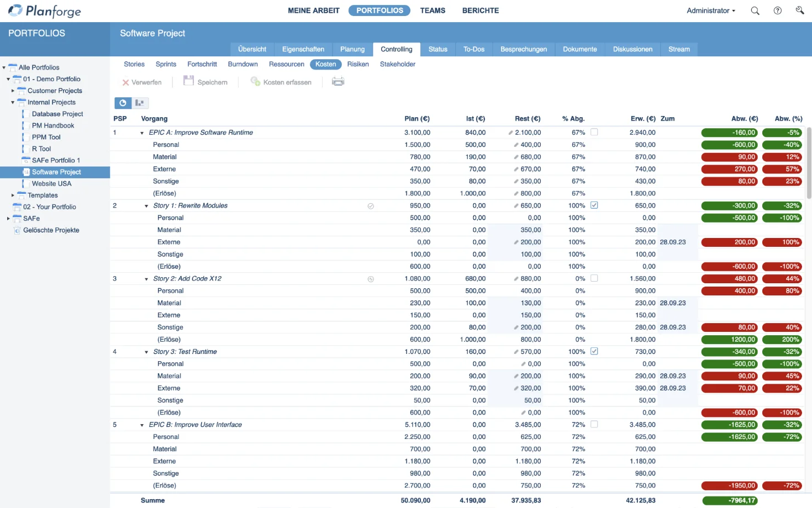812x508 pixels.
Task: Click the Kosten erfassen button
Action: (282, 82)
